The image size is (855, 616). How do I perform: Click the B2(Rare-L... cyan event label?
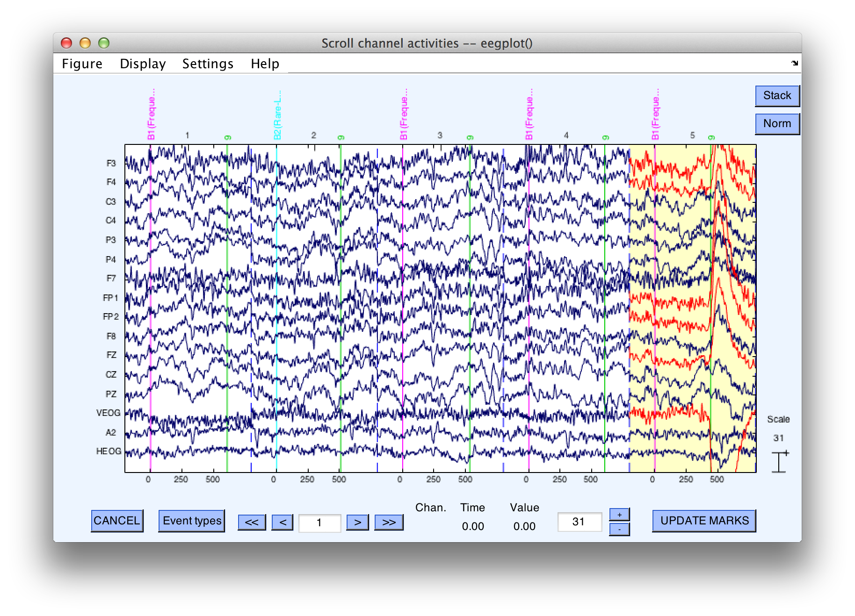[277, 115]
